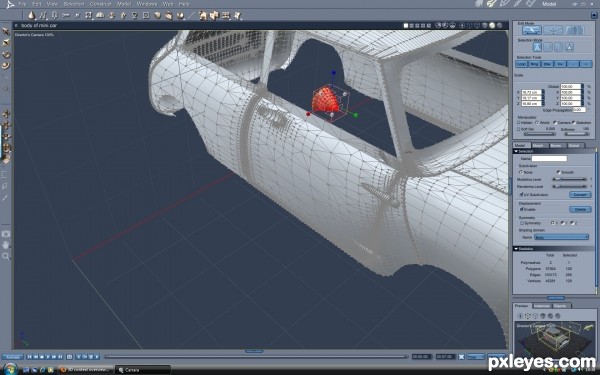The width and height of the screenshot is (600, 375).
Task: Select the magnifier zoom tool in left toolbar
Action: point(6,256)
